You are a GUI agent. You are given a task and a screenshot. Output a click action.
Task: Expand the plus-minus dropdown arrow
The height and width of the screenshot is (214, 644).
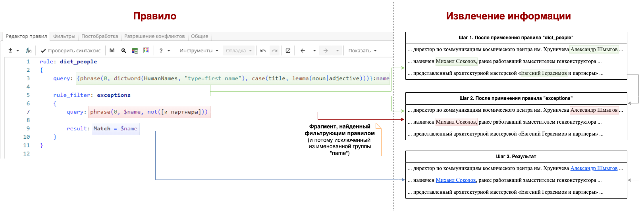click(x=18, y=51)
